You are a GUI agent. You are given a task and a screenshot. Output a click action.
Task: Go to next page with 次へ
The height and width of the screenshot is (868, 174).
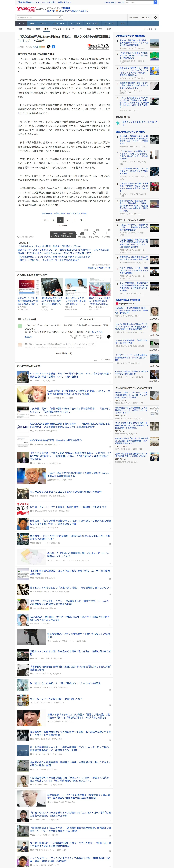pyautogui.click(x=83, y=220)
